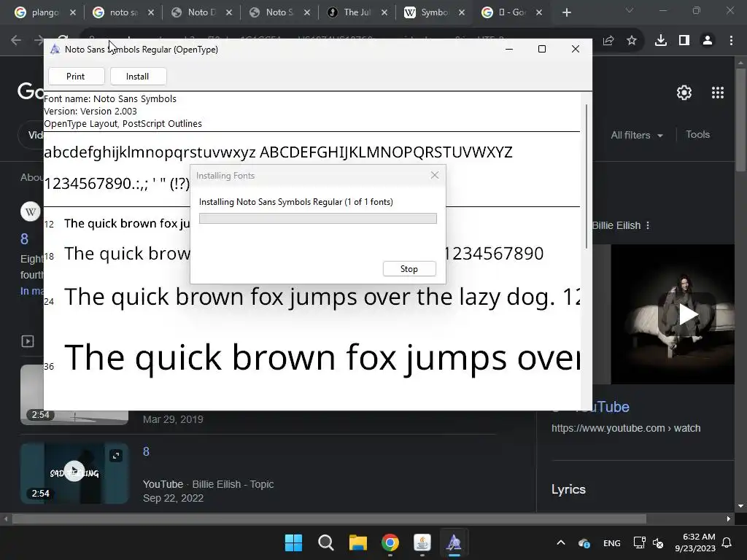
Task: Open the clock showing 6:32 AM
Action: (x=695, y=542)
